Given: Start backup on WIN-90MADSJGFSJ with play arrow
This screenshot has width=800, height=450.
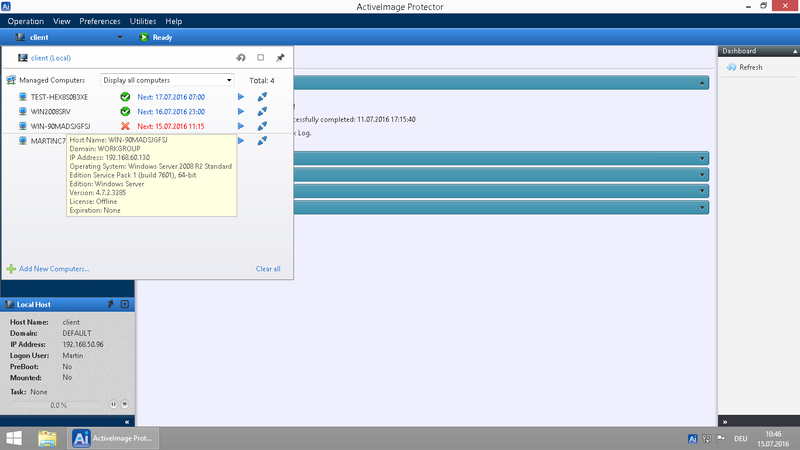Looking at the screenshot, I should pos(241,126).
